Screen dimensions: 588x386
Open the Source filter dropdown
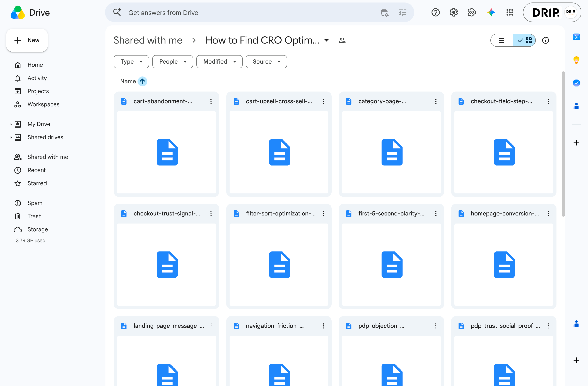coord(266,61)
